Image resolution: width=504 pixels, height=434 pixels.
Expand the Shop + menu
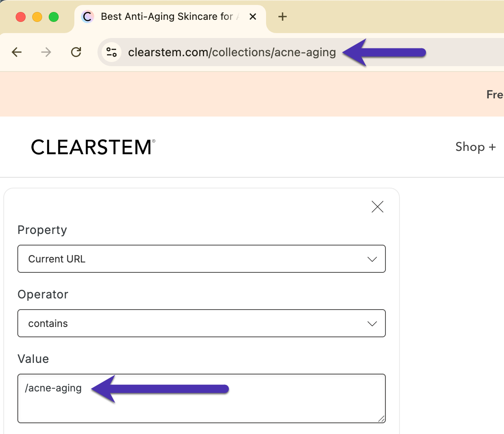475,147
